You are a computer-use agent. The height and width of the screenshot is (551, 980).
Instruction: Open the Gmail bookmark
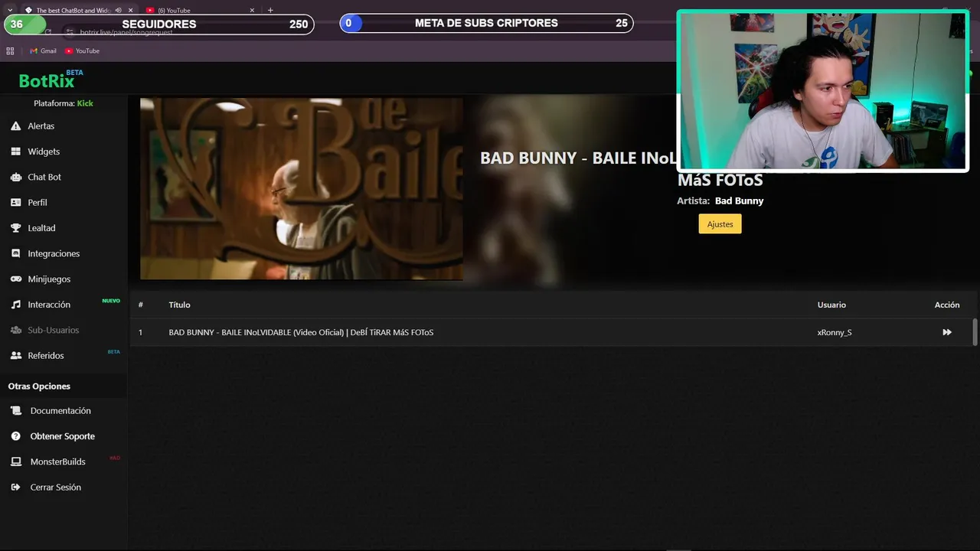pyautogui.click(x=43, y=51)
